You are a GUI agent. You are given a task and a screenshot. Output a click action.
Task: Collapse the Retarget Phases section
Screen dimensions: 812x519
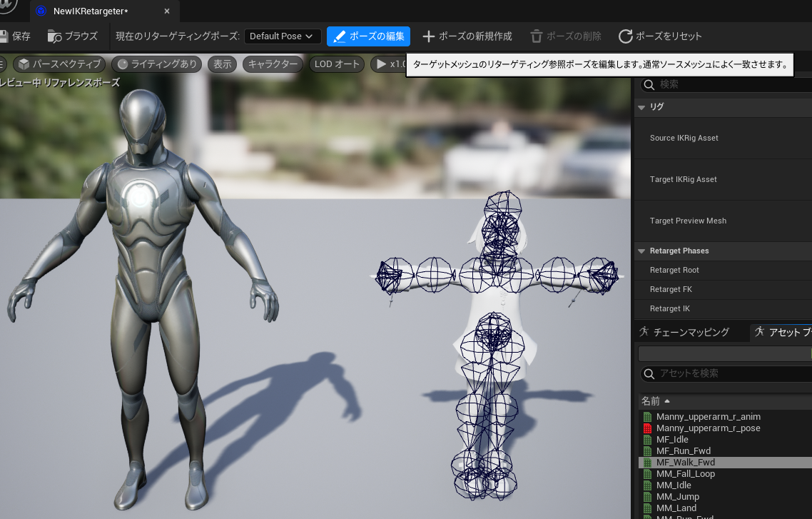[x=641, y=251]
